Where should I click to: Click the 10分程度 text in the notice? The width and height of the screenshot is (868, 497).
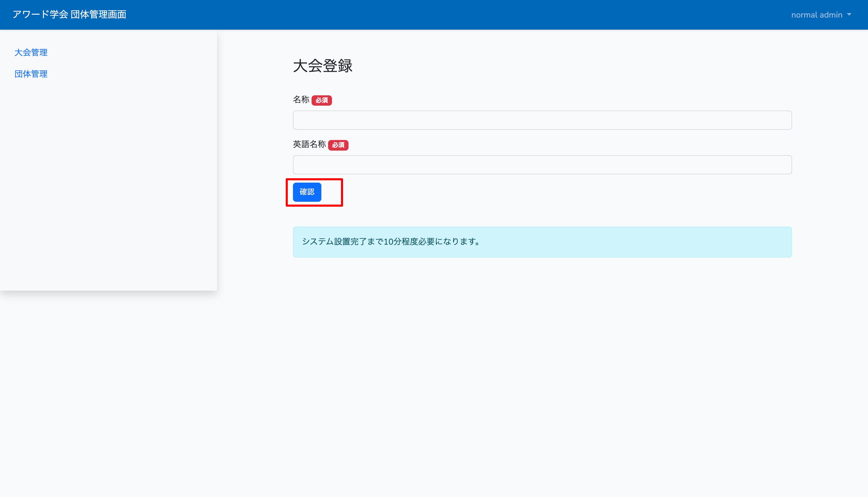coord(401,242)
